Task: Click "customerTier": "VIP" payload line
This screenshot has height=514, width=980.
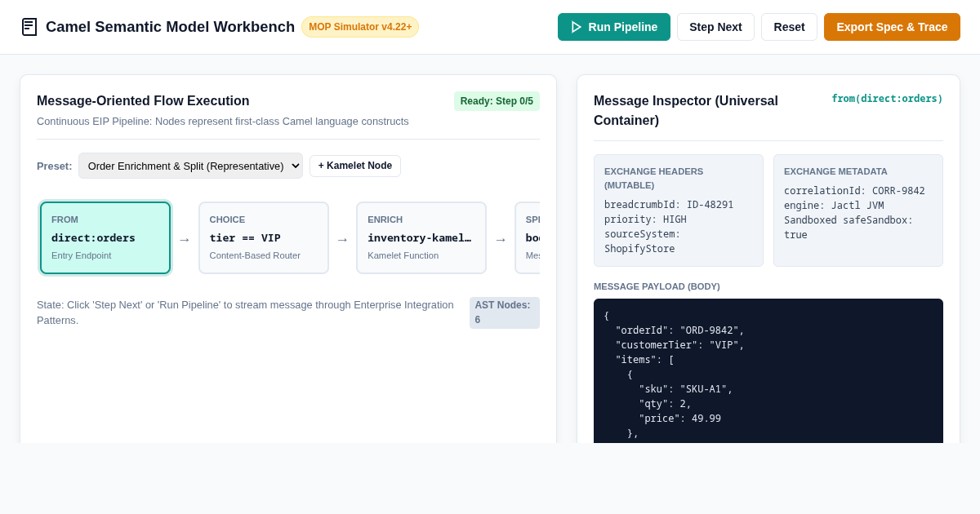Action: coord(679,345)
